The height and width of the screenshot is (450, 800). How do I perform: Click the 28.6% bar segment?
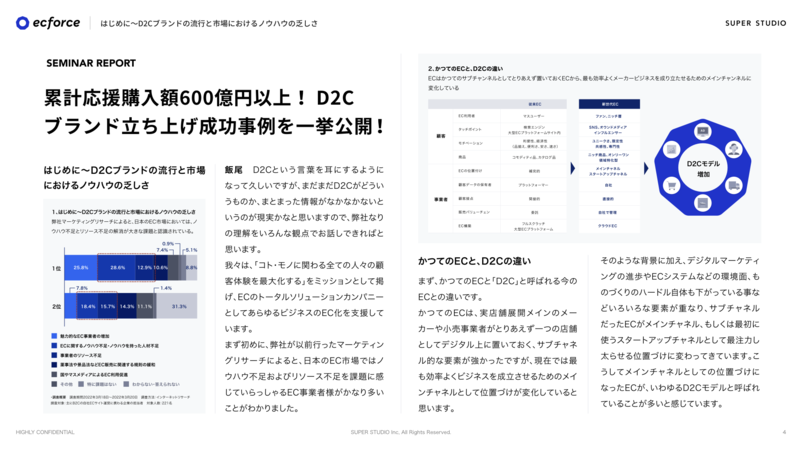click(117, 267)
